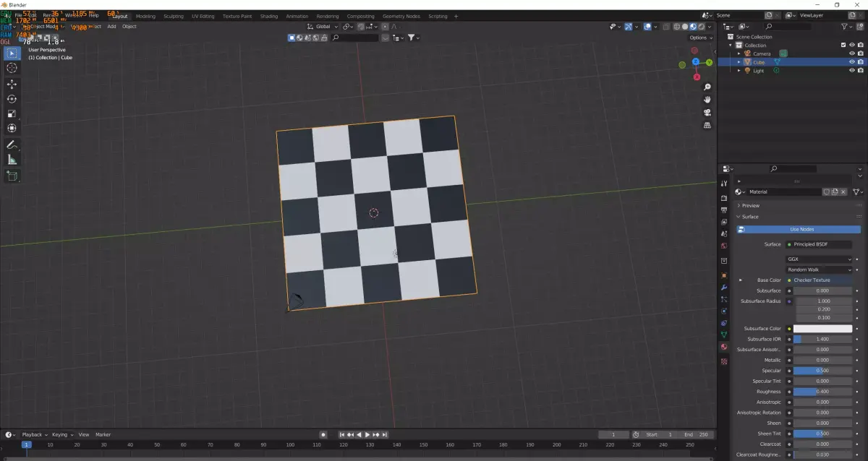The width and height of the screenshot is (868, 461).
Task: Select the Annotate tool
Action: 12,145
